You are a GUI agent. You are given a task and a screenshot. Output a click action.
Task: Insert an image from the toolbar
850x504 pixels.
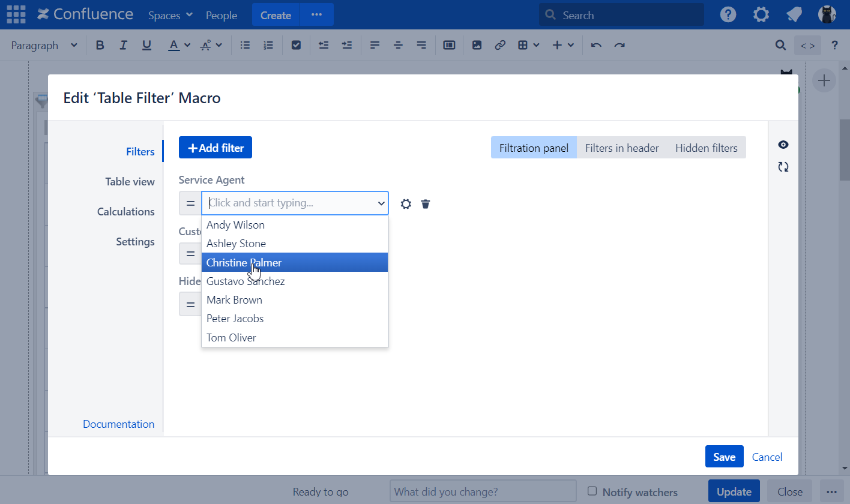pyautogui.click(x=477, y=45)
